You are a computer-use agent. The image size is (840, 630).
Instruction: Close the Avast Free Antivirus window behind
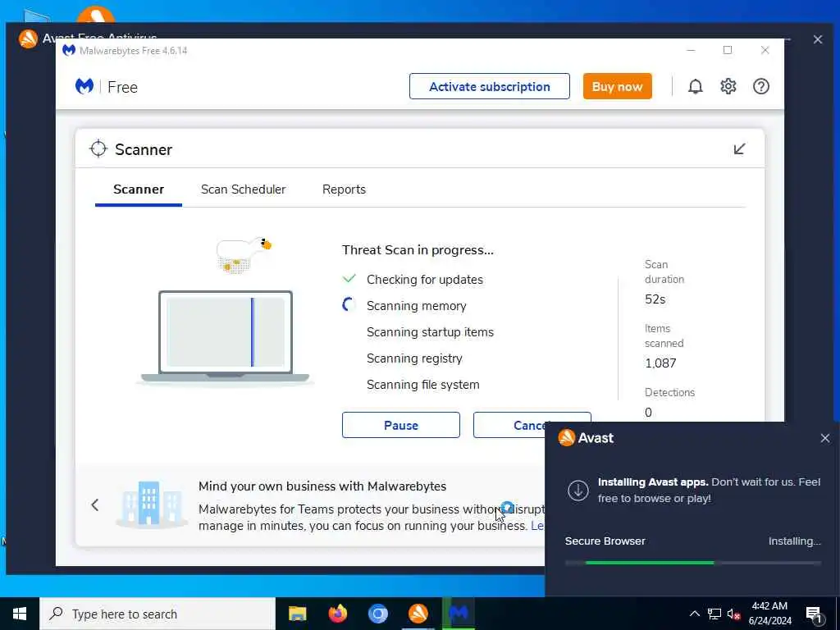[818, 39]
